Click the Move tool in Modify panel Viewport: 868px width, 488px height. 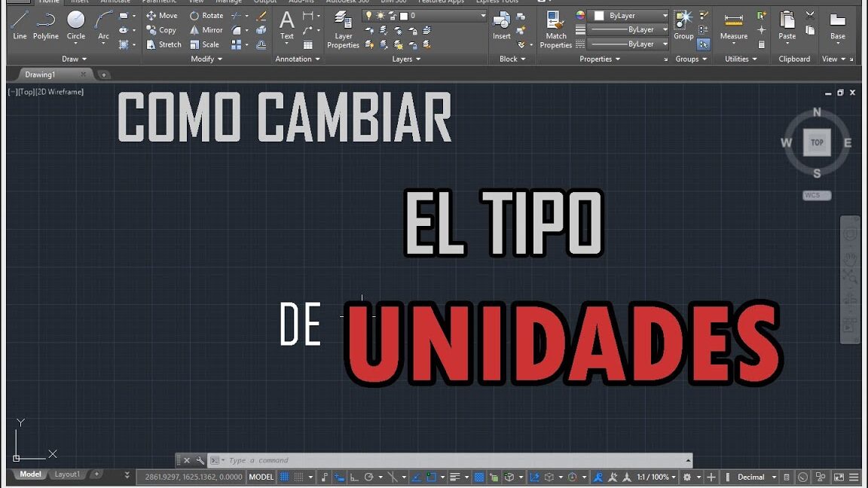tap(162, 16)
